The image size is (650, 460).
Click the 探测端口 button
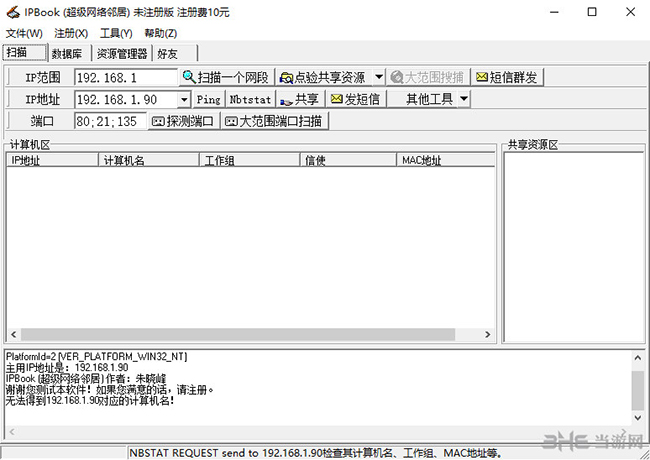point(184,121)
